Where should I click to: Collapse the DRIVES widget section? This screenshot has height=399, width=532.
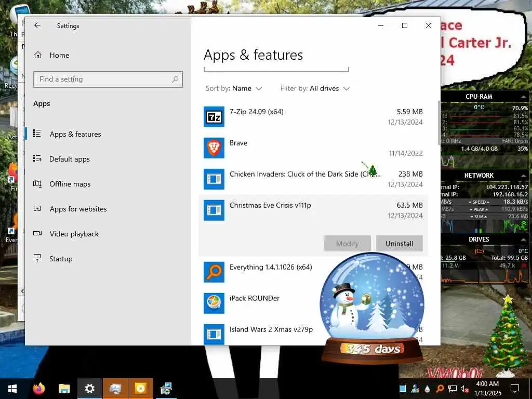(x=524, y=240)
